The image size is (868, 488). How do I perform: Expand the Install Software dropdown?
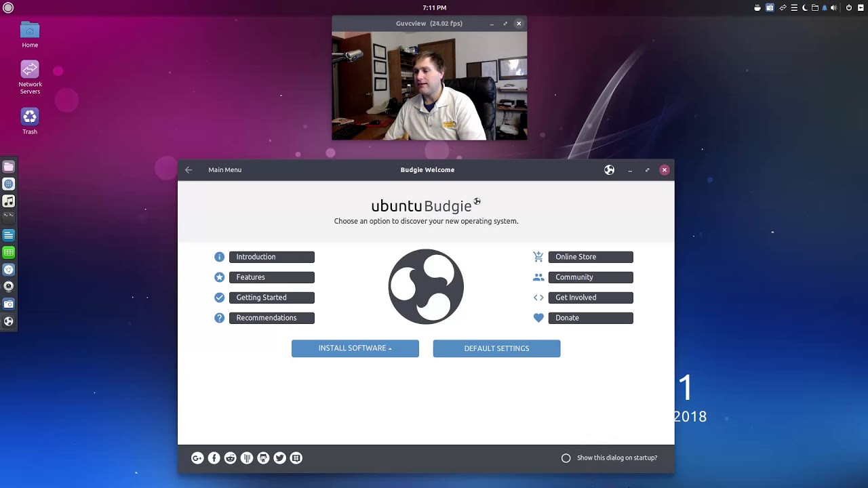pos(355,348)
